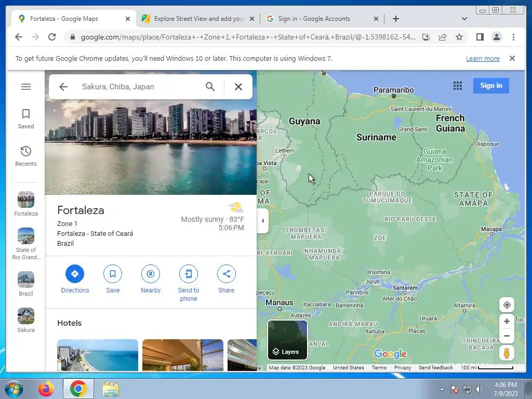This screenshot has width=532, height=399.
Task: Click the Street View pegman icon
Action: (507, 353)
